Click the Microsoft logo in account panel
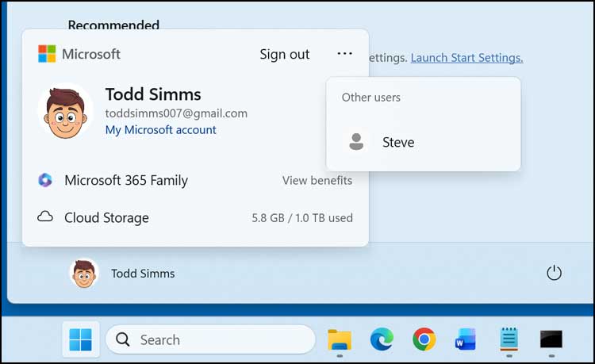This screenshot has width=595, height=364. (47, 54)
